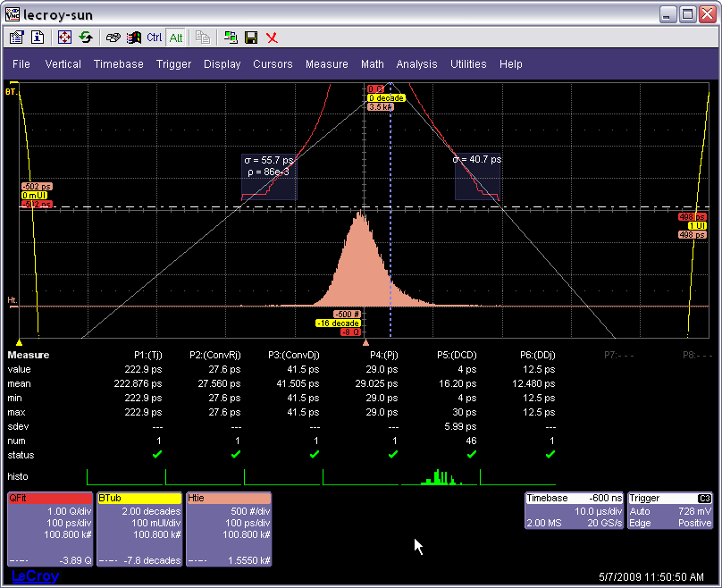Open the Measure menu
The height and width of the screenshot is (588, 722).
pyautogui.click(x=326, y=64)
